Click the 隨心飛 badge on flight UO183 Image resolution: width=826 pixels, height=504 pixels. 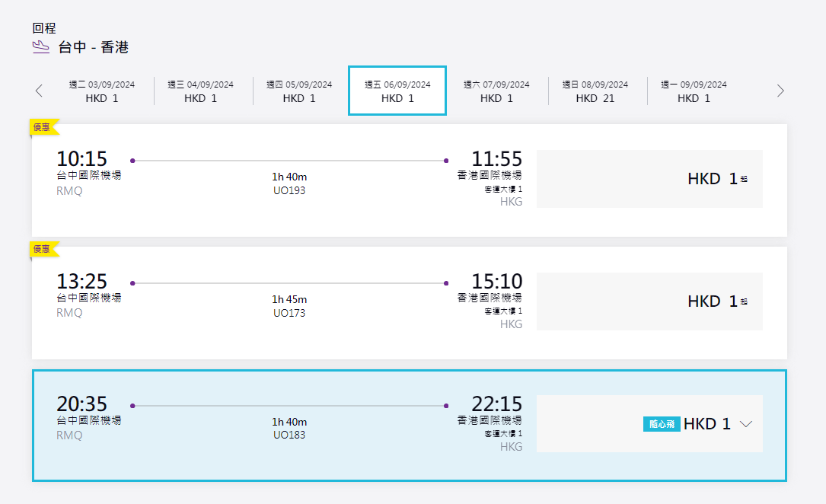[x=661, y=425]
